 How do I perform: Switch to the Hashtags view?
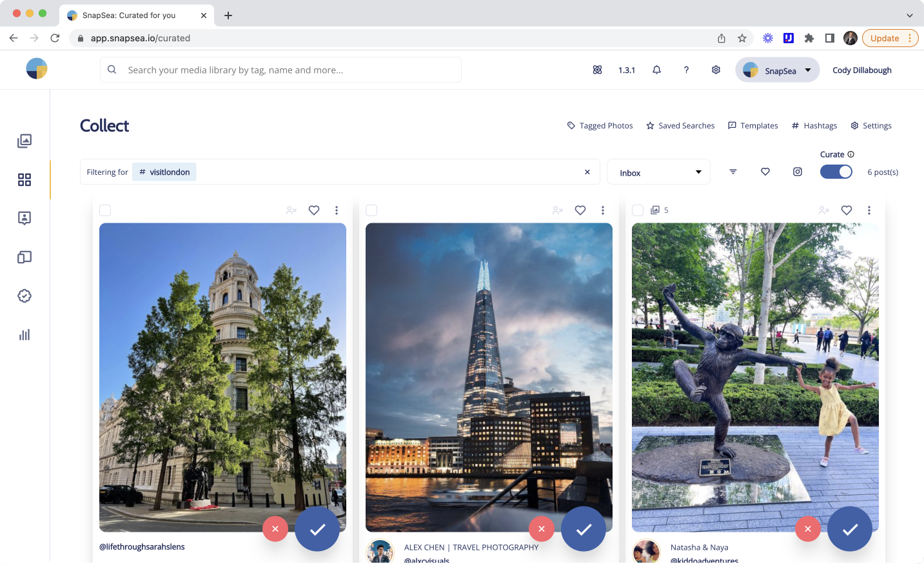(814, 125)
